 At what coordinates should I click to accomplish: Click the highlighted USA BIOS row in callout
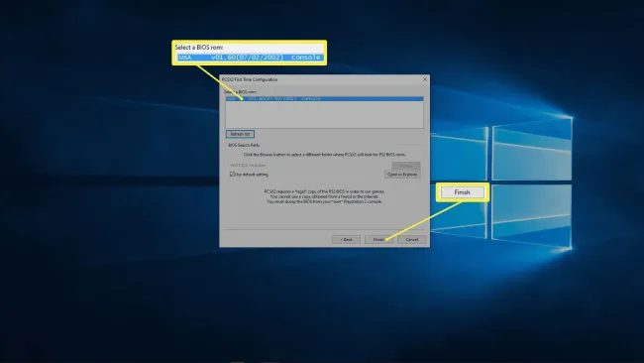250,58
